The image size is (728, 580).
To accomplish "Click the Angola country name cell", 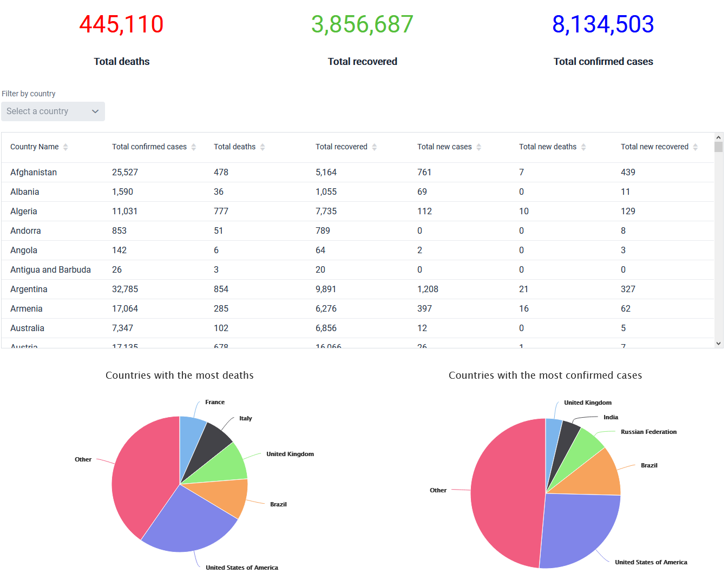I will tap(24, 250).
